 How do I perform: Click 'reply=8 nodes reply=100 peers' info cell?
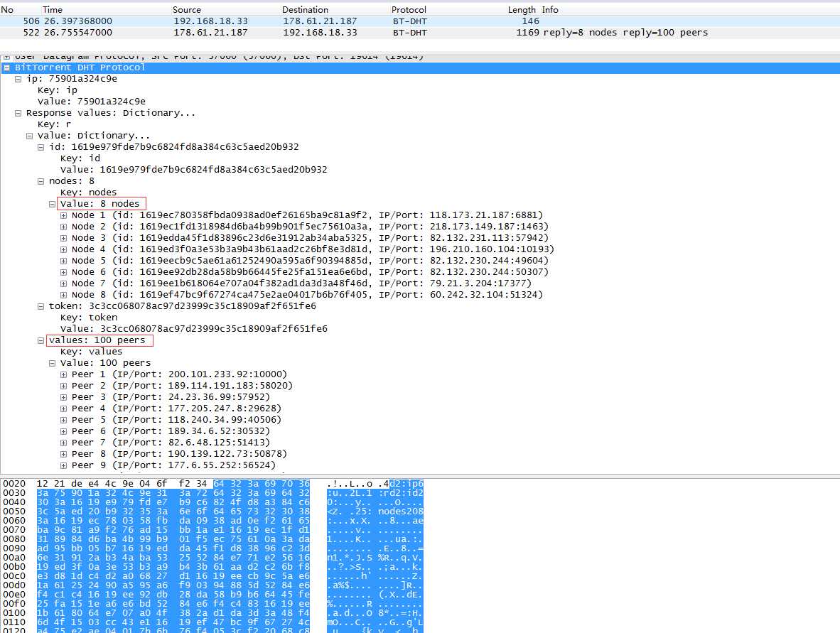625,33
